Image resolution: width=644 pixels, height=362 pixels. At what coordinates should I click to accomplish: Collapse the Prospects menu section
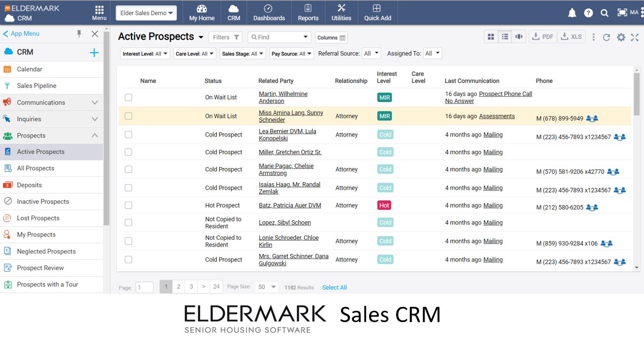pos(95,135)
